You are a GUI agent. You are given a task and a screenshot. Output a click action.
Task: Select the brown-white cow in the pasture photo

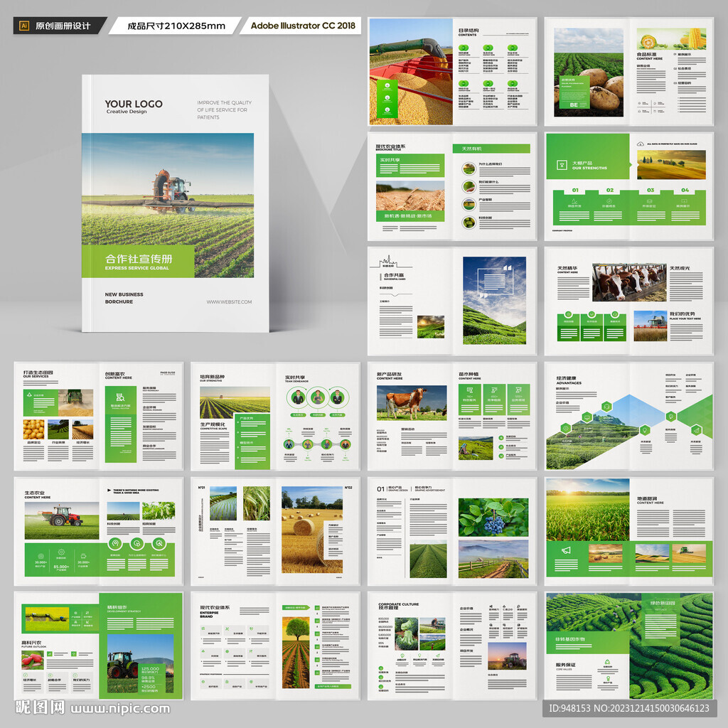412,402
